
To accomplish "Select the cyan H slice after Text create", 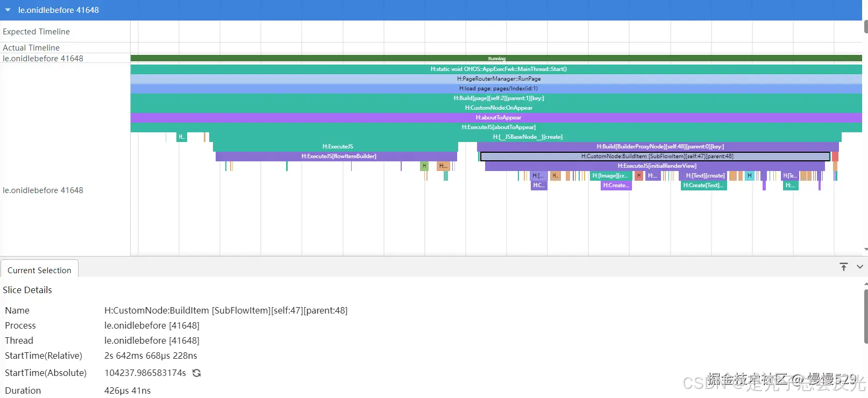I will point(749,175).
